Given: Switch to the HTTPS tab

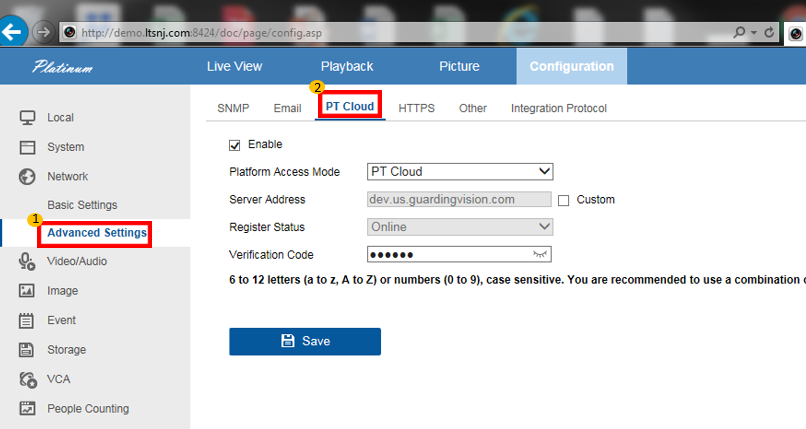Looking at the screenshot, I should click(x=416, y=108).
